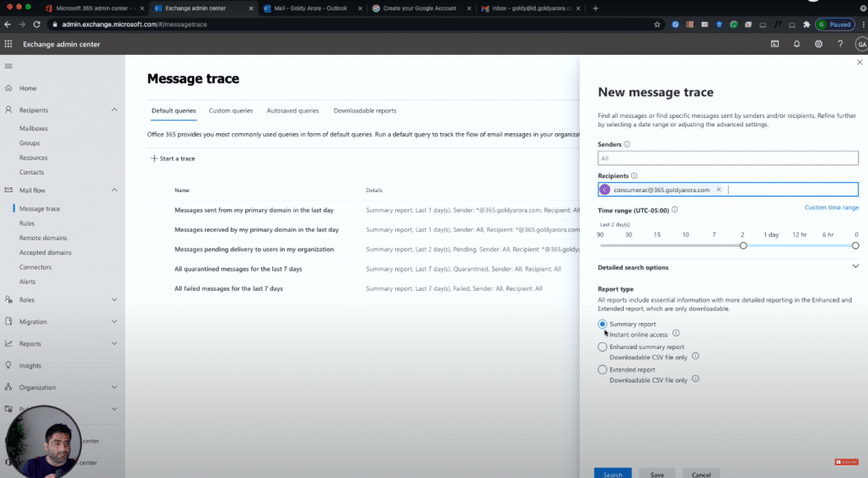
Task: Collapse the Recipients sidebar section
Action: [114, 110]
